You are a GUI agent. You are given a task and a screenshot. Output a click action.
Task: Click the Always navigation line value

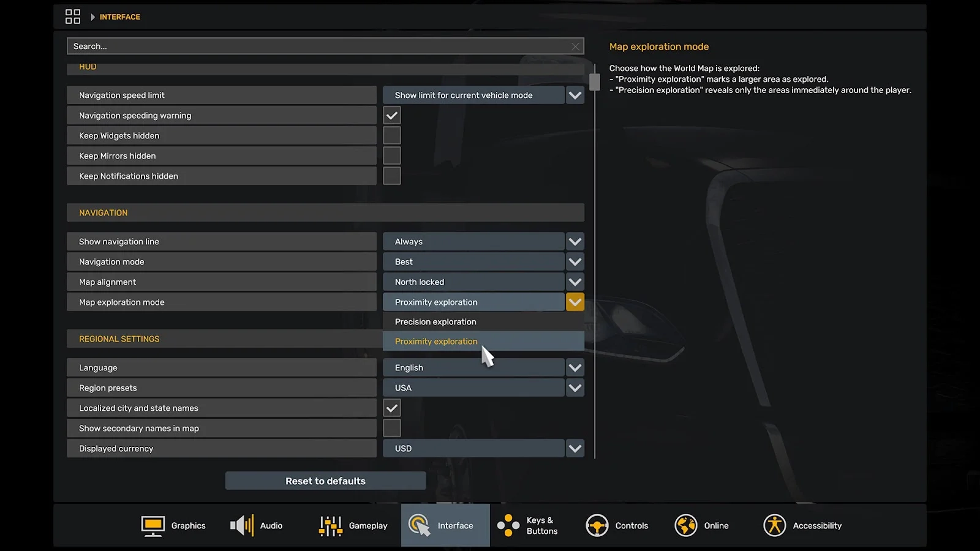473,241
